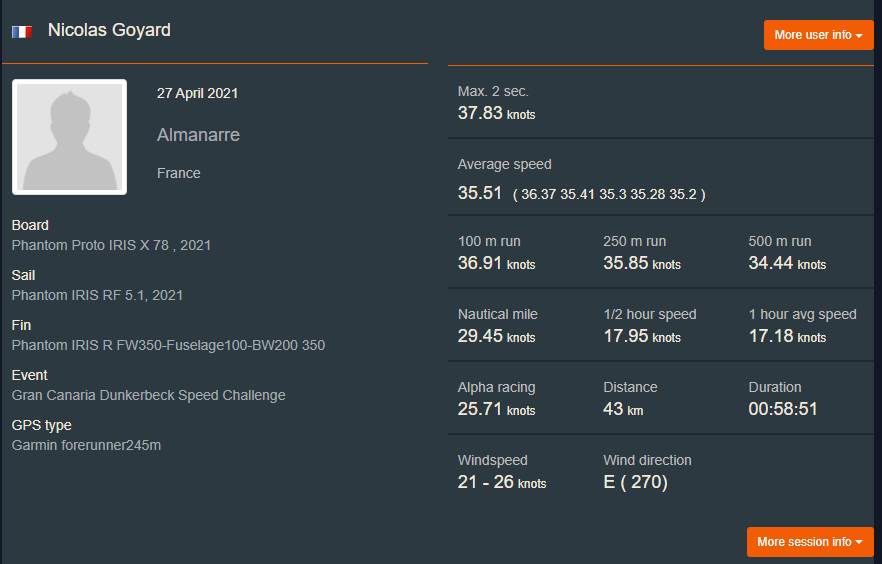The height and width of the screenshot is (564, 882).
Task: Click the Nicolas Goyard name heading
Action: coord(109,30)
